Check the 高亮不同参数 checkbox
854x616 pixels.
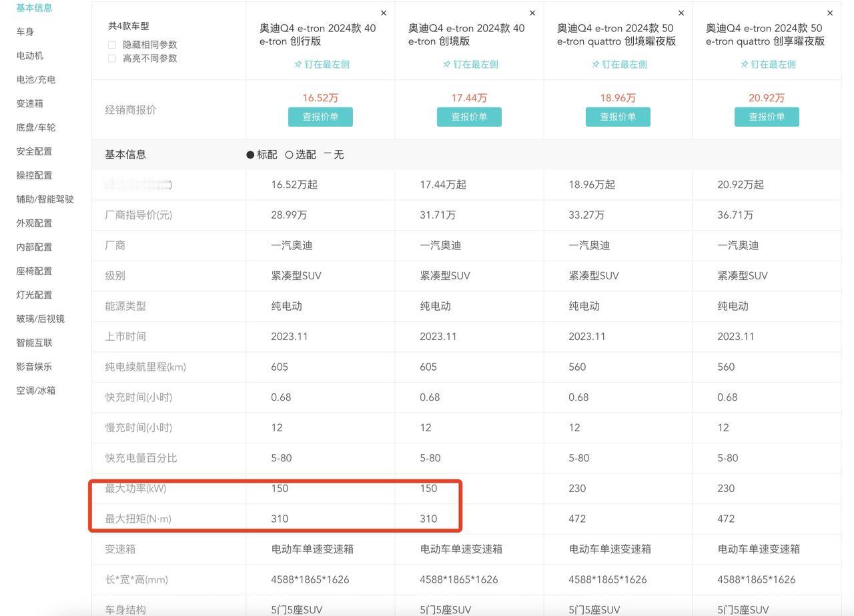[112, 59]
